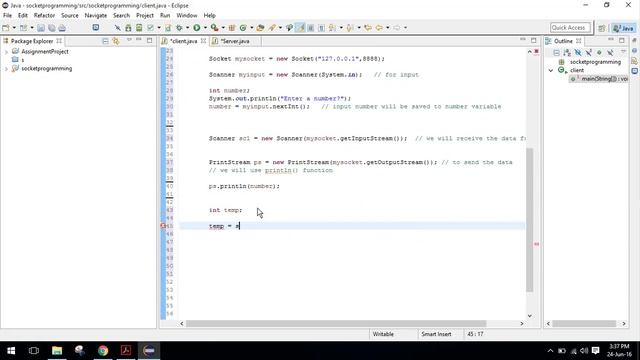Start debugging with the Debug bug icon
The image size is (640, 360).
click(x=179, y=28)
